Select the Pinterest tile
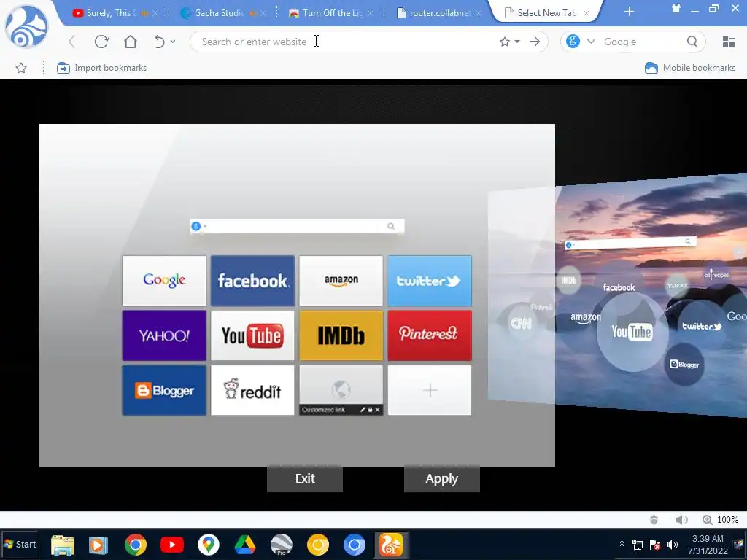747x560 pixels. pyautogui.click(x=430, y=335)
